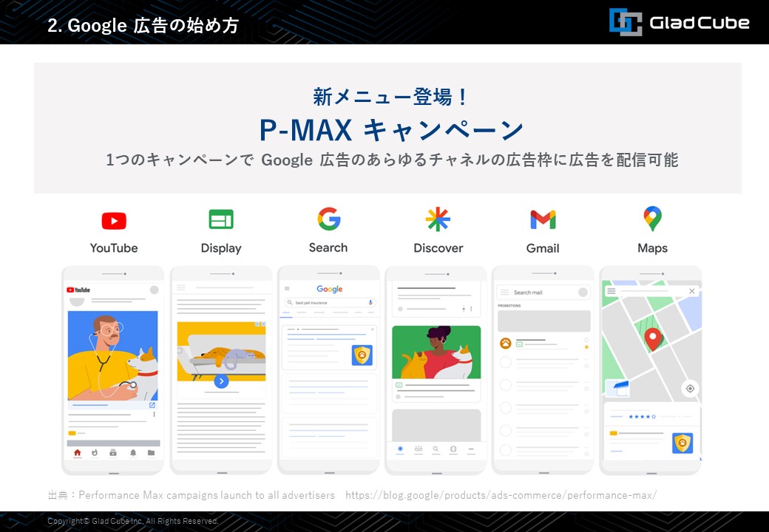Click the 'Performance Max campaigns launch' source text

coord(206,495)
